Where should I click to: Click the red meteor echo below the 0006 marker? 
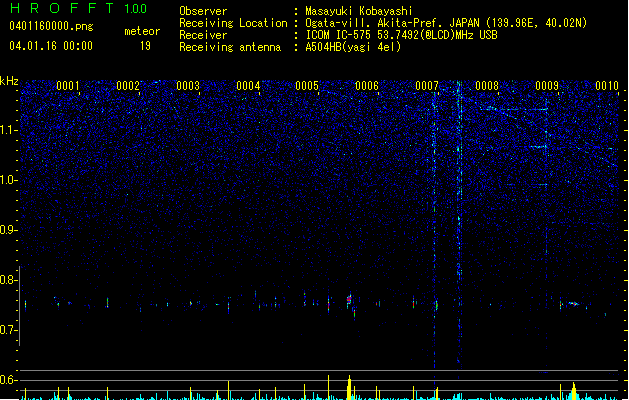(x=349, y=299)
